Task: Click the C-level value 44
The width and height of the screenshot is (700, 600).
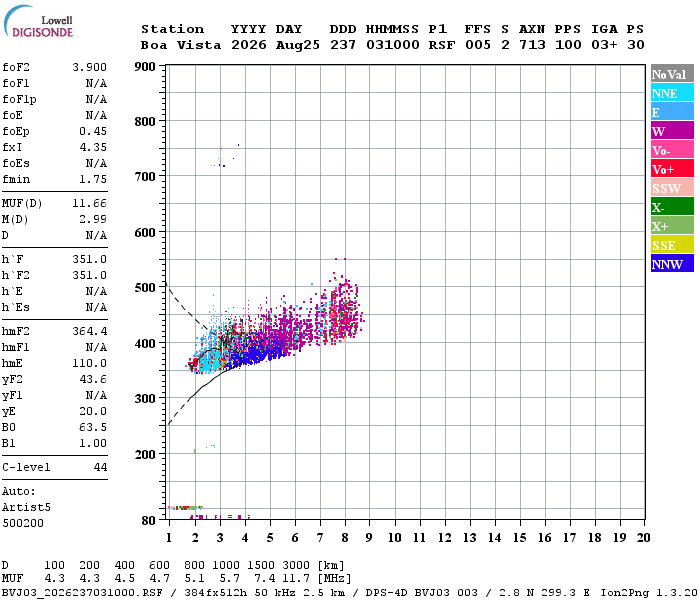Action: click(x=100, y=467)
